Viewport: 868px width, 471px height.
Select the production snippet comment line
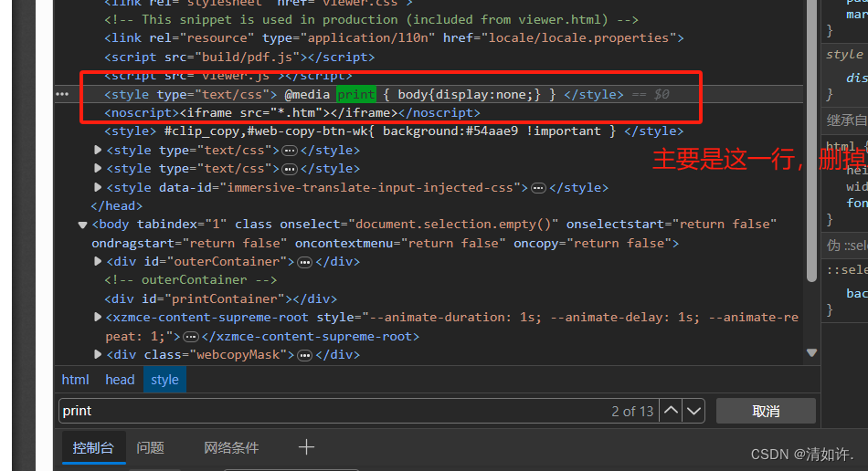[372, 19]
